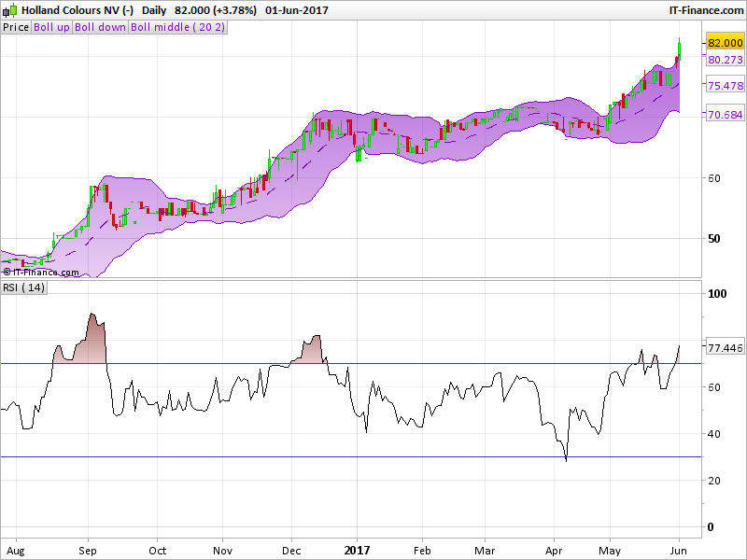Open the RSI (14) indicator label
Image resolution: width=747 pixels, height=560 pixels.
pos(24,287)
